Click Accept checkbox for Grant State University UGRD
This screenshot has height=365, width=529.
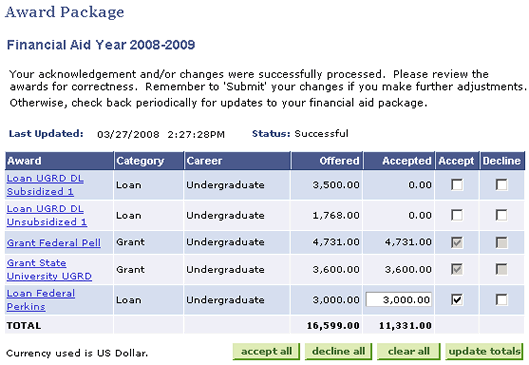457,269
